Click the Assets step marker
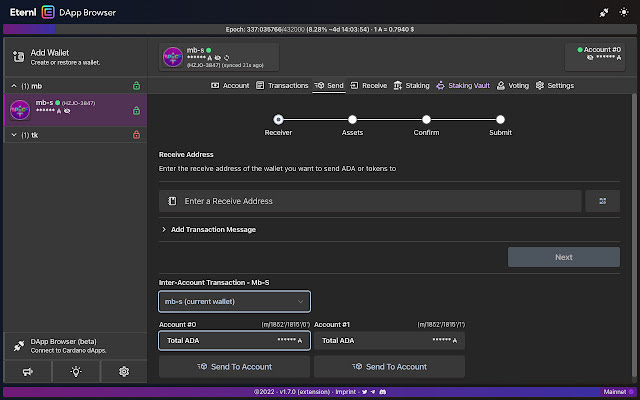640x400 pixels. [352, 120]
